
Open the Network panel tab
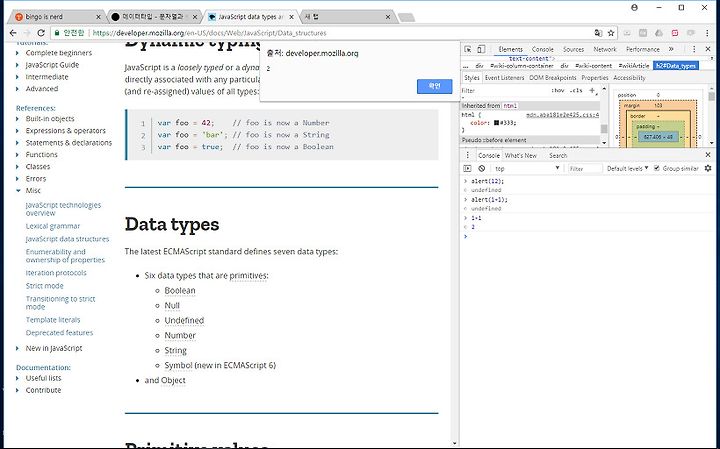point(605,49)
